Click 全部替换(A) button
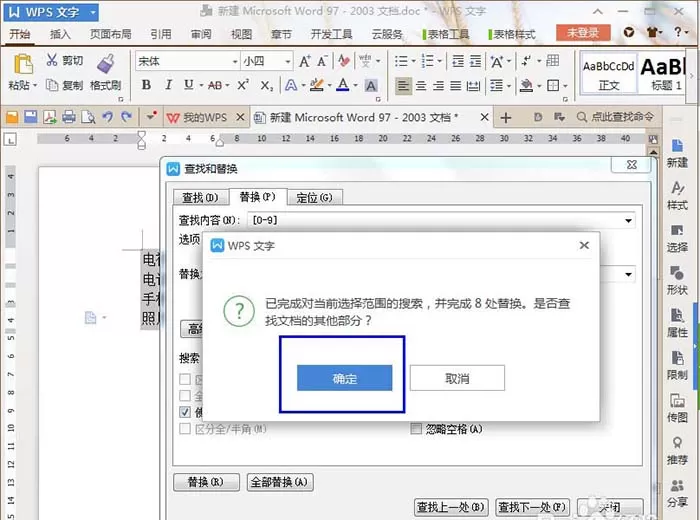The width and height of the screenshot is (700, 520). [279, 483]
